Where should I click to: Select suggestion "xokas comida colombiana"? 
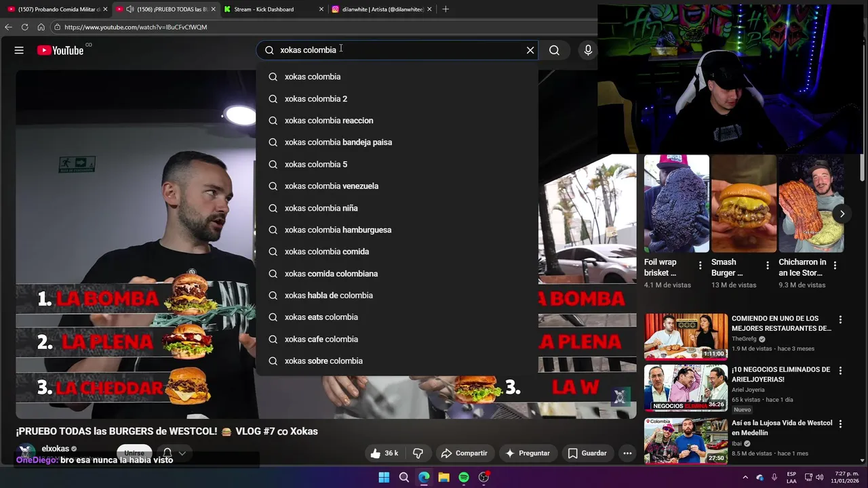[x=397, y=274]
